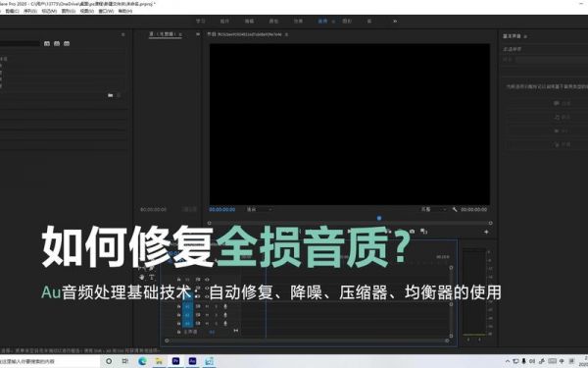The image size is (588, 368).
Task: Open Microsoft Edge from the taskbar
Action: (142, 361)
